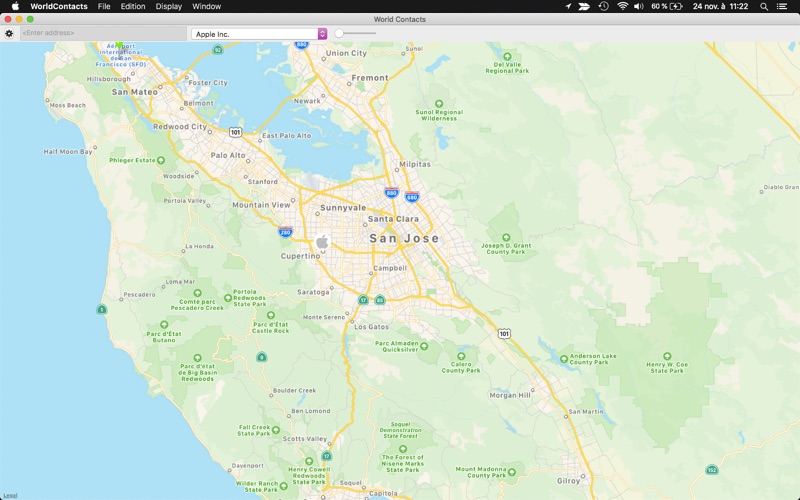Viewport: 800px width, 500px height.
Task: Click the Phleger Estate park marker
Action: click(161, 160)
